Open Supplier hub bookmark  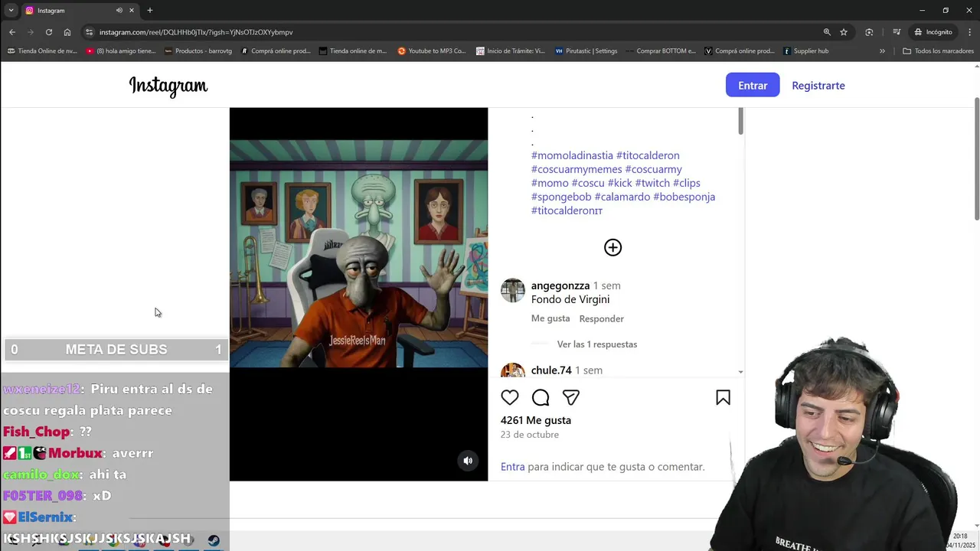click(x=806, y=51)
